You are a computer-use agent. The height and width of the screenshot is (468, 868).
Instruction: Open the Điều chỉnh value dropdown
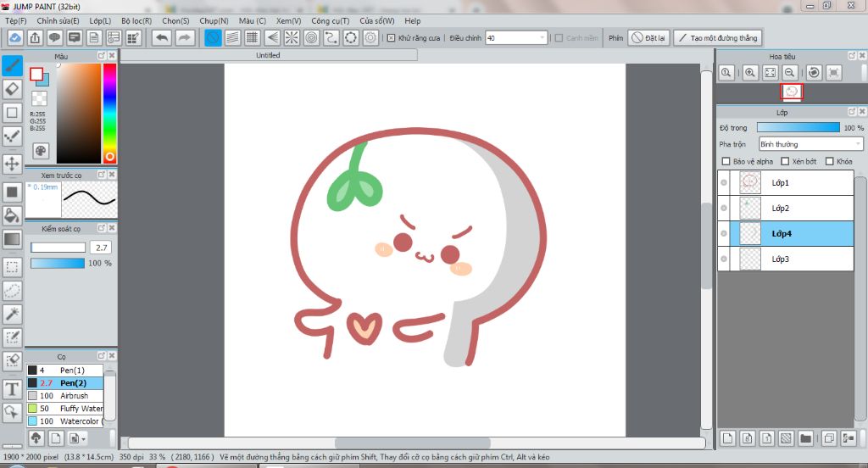coord(542,37)
